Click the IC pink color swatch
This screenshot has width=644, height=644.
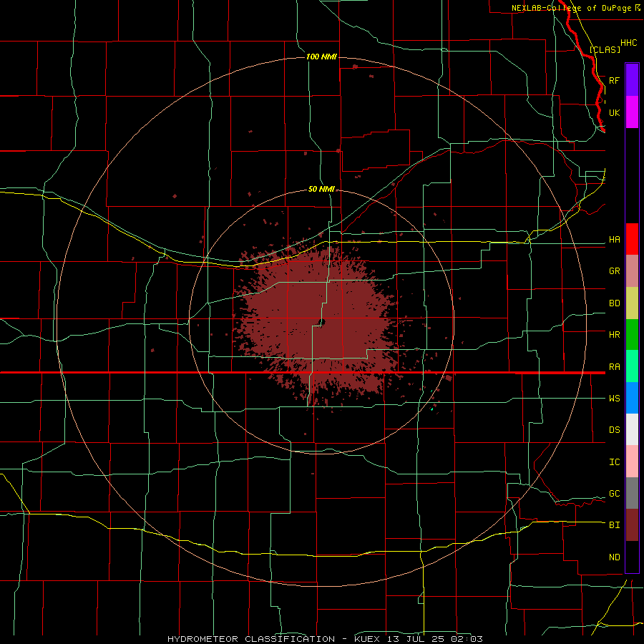point(632,462)
